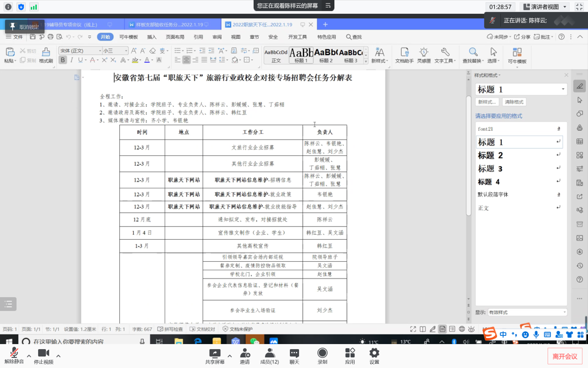Viewport: 588px width, 368px height.
Task: Toggle bold formatting in the ribbon
Action: pos(63,60)
